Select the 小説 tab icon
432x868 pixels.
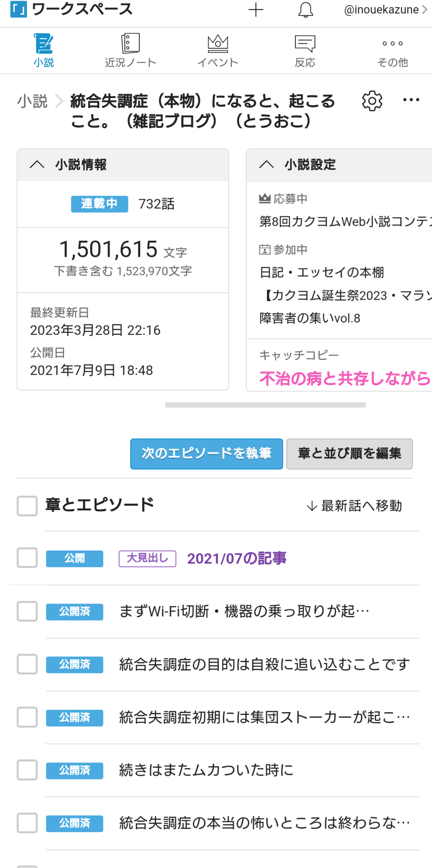pos(43,44)
